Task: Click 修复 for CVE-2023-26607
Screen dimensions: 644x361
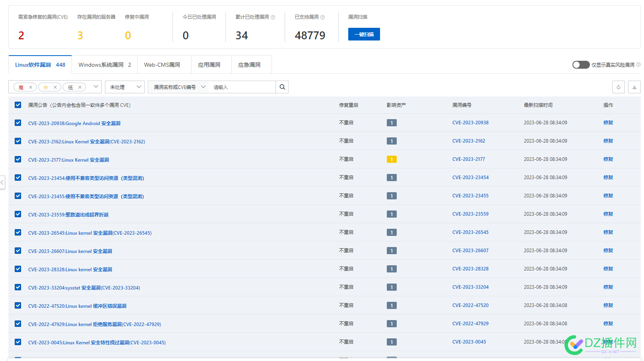Action: 608,251
